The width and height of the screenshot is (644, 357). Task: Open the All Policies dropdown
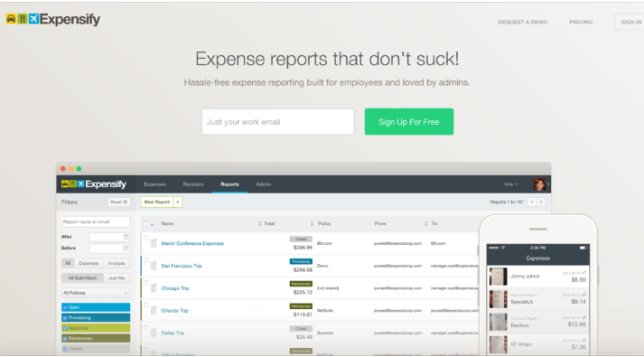pyautogui.click(x=96, y=293)
